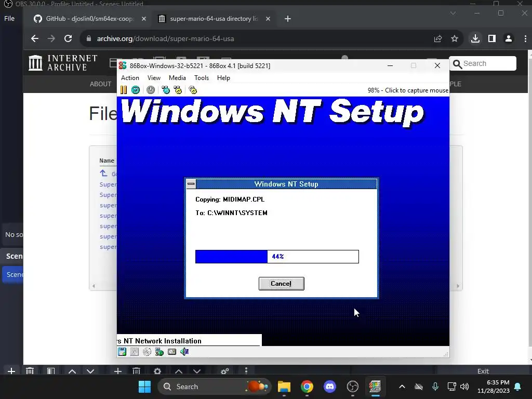
Task: Click the archive.org address bar URL
Action: [165, 38]
